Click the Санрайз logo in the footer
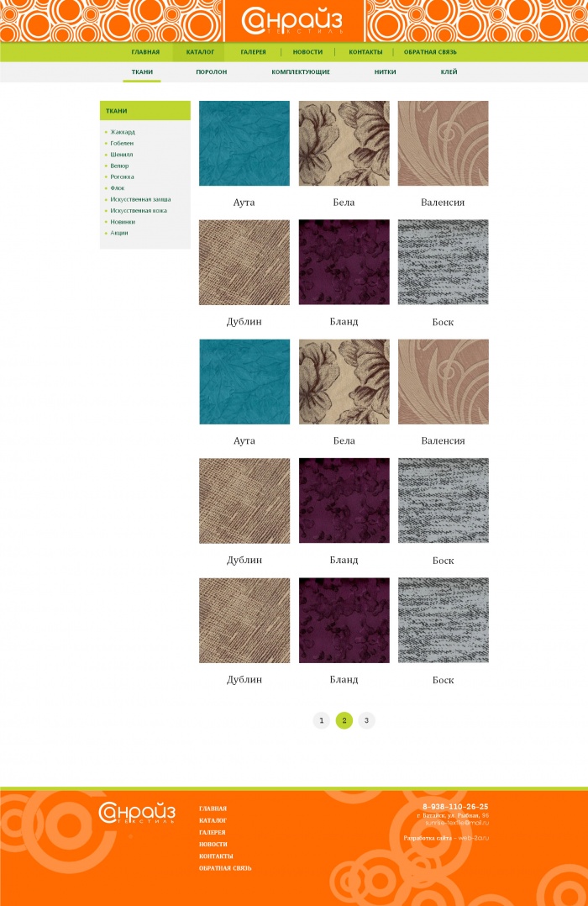 pyautogui.click(x=137, y=813)
